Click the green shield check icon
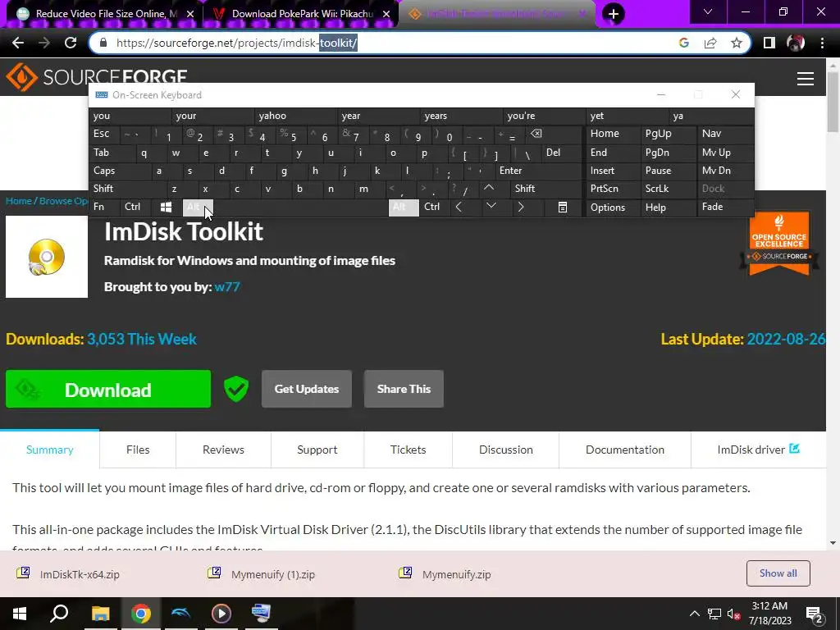The width and height of the screenshot is (840, 630). (236, 389)
